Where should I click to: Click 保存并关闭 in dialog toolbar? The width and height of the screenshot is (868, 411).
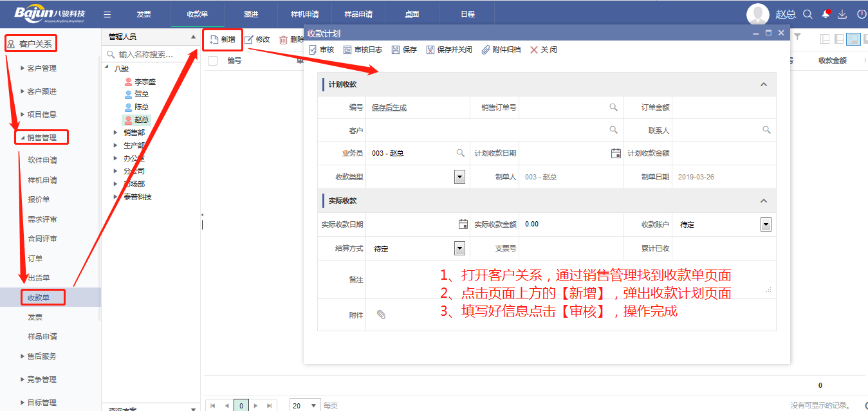click(x=449, y=50)
